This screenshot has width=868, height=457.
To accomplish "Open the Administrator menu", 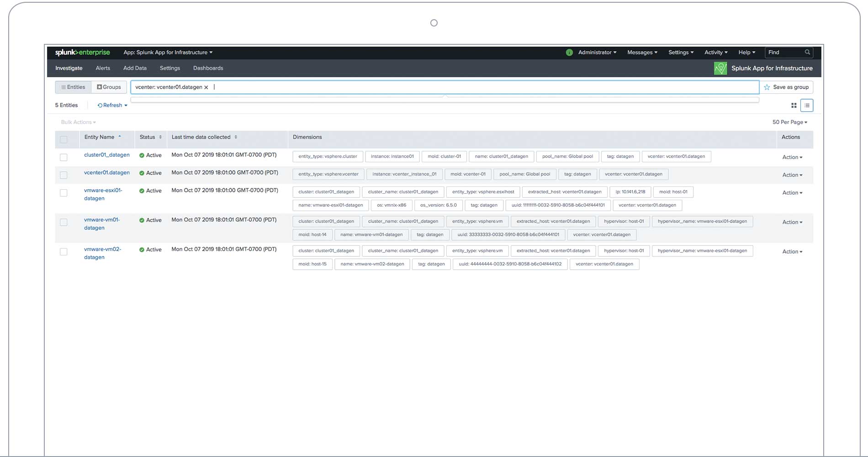I will click(597, 53).
